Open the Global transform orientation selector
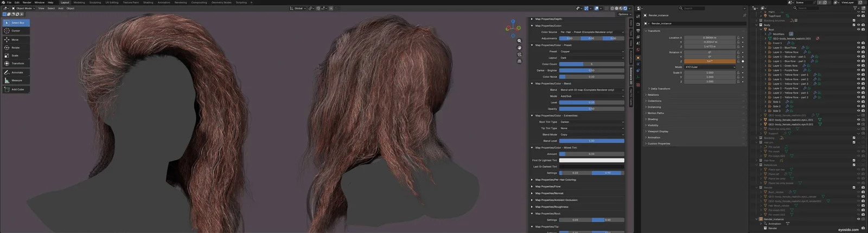The width and height of the screenshot is (868, 233). pyautogui.click(x=298, y=8)
